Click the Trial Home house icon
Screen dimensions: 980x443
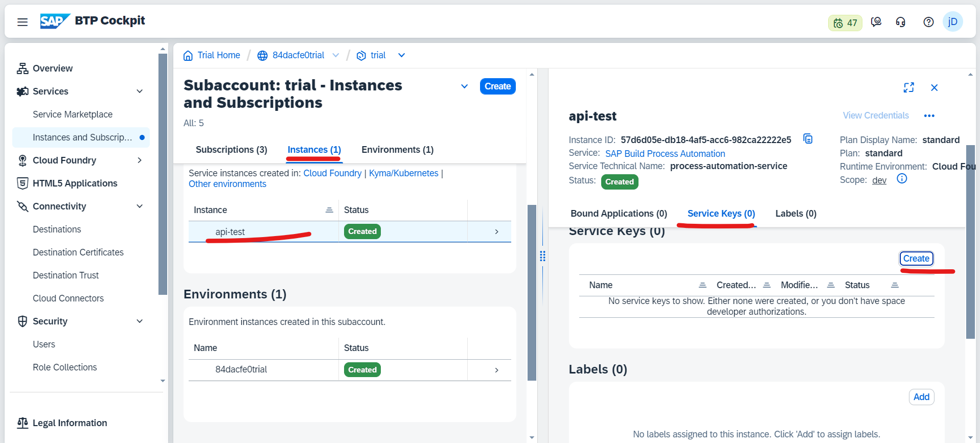tap(188, 55)
